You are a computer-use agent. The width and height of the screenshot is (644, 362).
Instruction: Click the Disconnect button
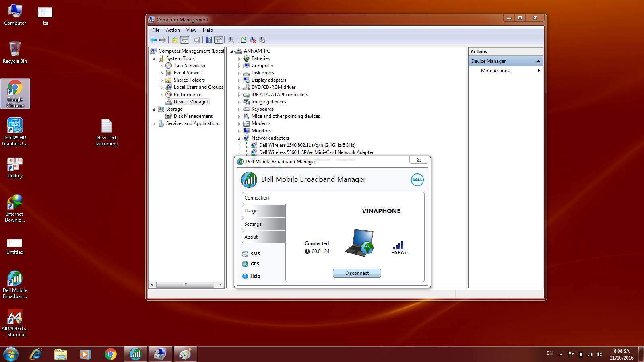point(357,273)
